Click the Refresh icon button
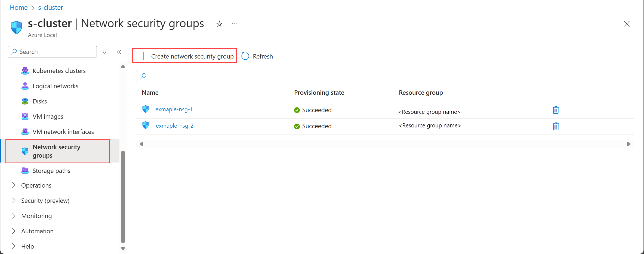Image resolution: width=644 pixels, height=254 pixels. (x=245, y=56)
